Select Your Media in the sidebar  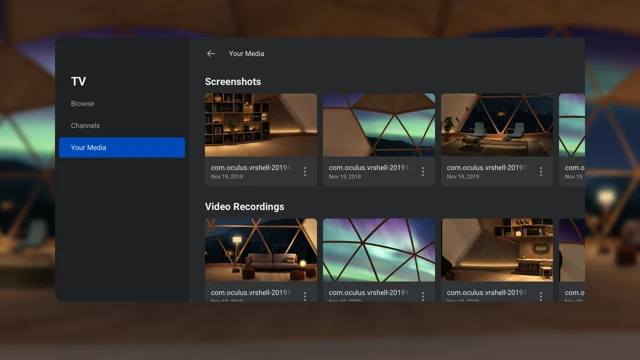(122, 147)
